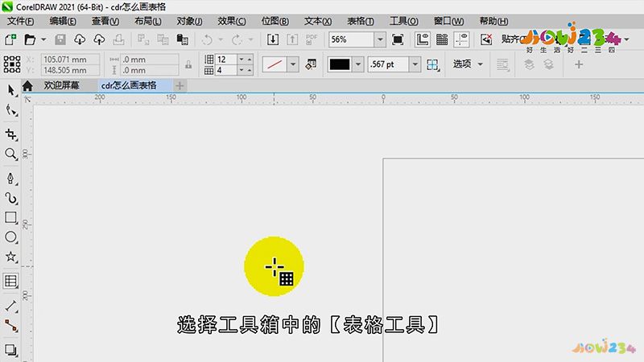Open the 文件(F) menu

coord(21,21)
